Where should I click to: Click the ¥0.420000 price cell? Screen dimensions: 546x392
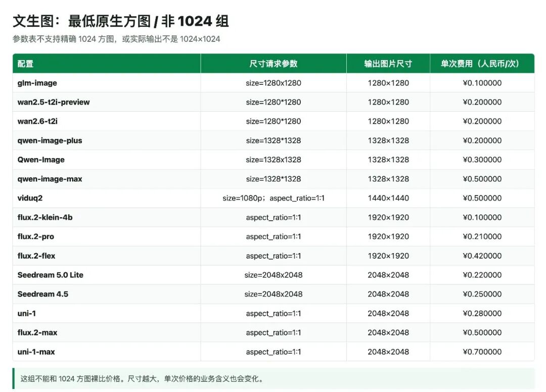pos(482,256)
